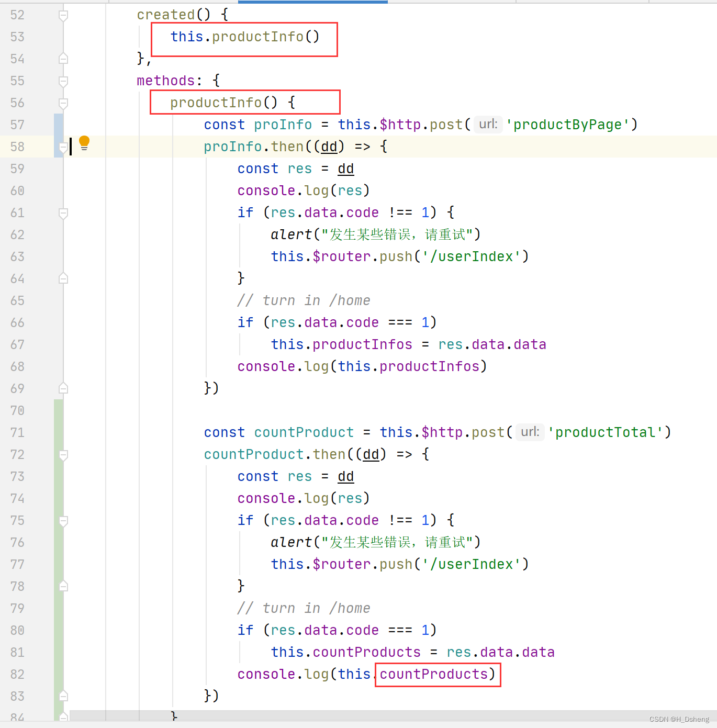This screenshot has height=728, width=717.
Task: Click the yellow lightbulb quick-fix icon
Action: (x=84, y=143)
